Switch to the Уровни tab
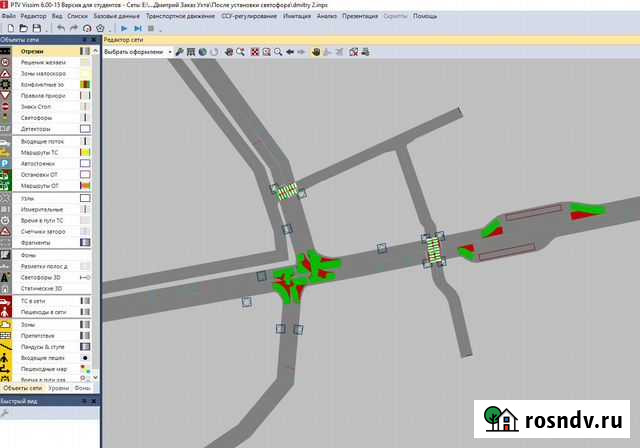Image resolution: width=640 pixels, height=448 pixels. pyautogui.click(x=59, y=387)
